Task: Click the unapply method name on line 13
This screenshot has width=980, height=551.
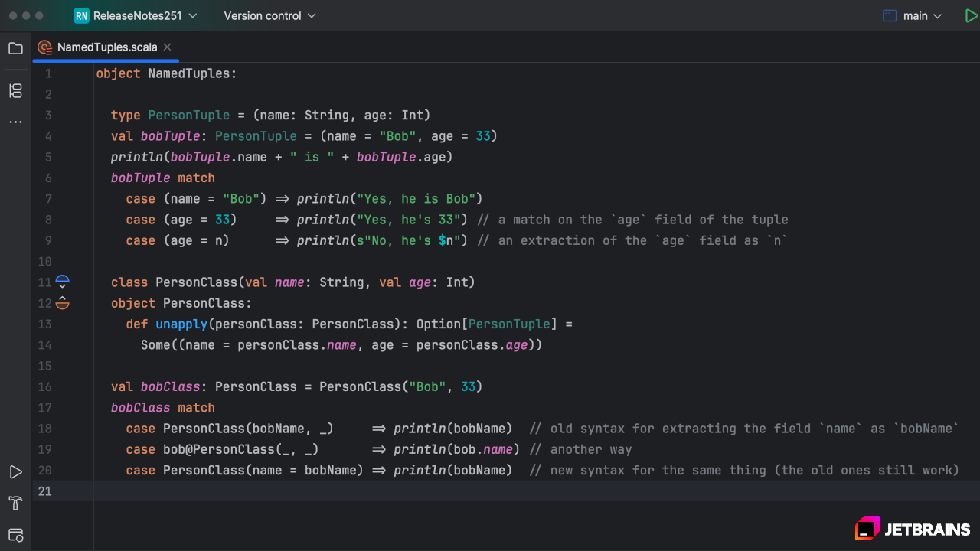Action: click(x=181, y=324)
